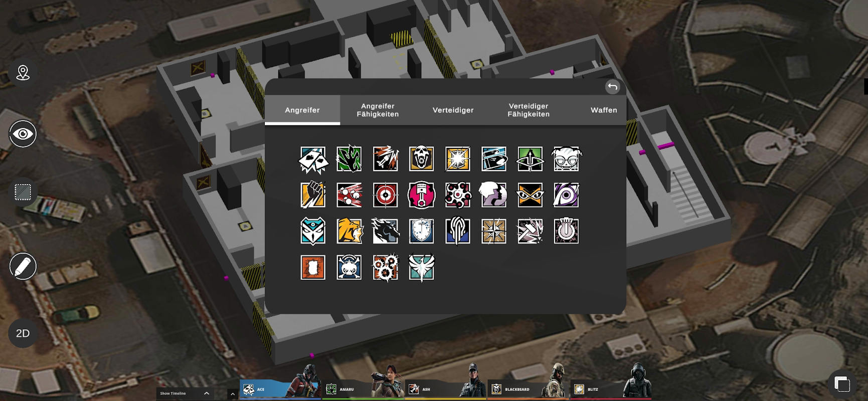Viewport: 868px width, 401px height.
Task: Close the operator panel with back arrow
Action: point(613,87)
